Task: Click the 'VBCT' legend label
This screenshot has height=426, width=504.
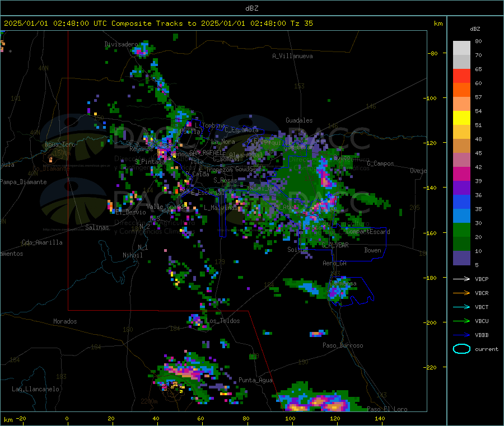Action: click(482, 307)
